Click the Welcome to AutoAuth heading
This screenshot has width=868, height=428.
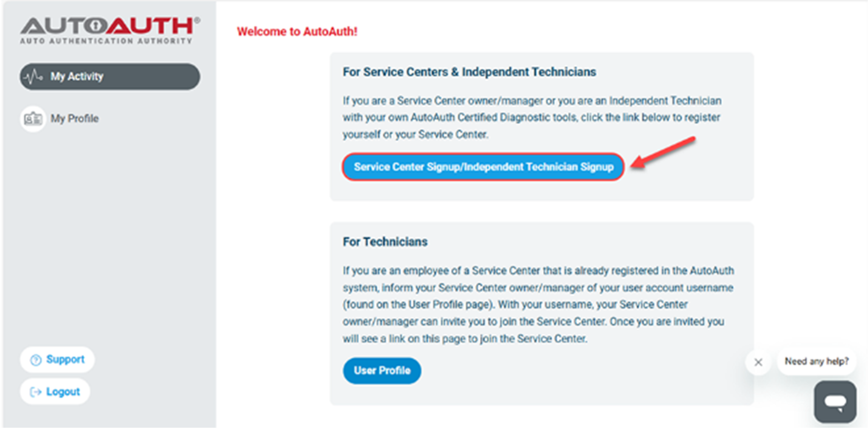point(297,32)
